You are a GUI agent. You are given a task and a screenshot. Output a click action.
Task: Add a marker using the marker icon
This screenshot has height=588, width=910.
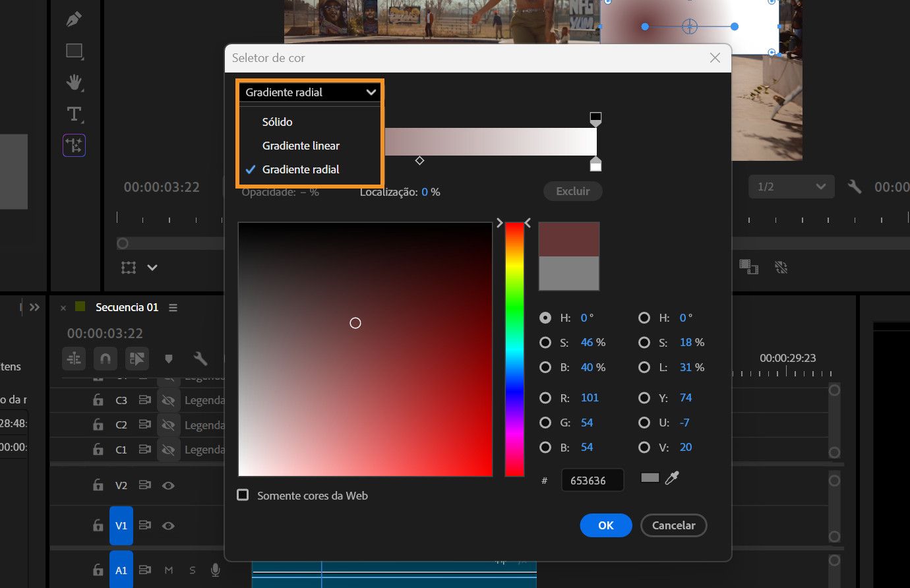click(x=168, y=359)
